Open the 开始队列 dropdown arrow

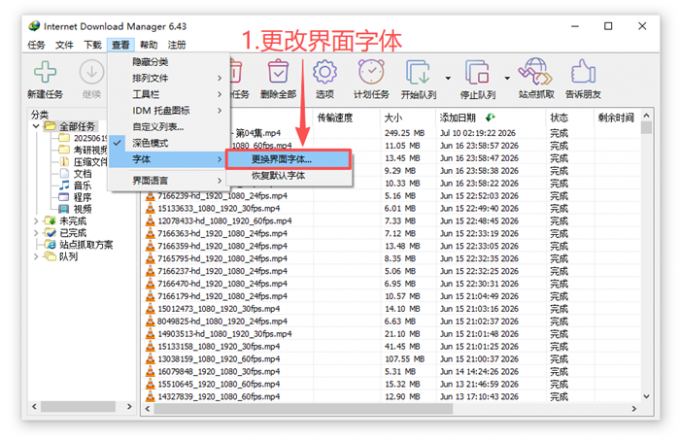click(x=448, y=78)
